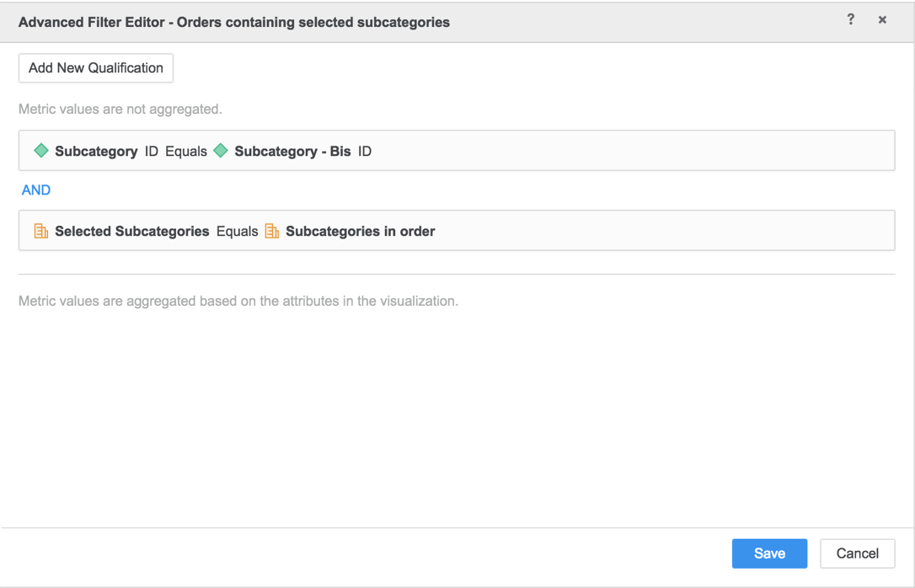This screenshot has width=915, height=588.
Task: Click the green Subcategory attribute diamond icon
Action: [40, 151]
